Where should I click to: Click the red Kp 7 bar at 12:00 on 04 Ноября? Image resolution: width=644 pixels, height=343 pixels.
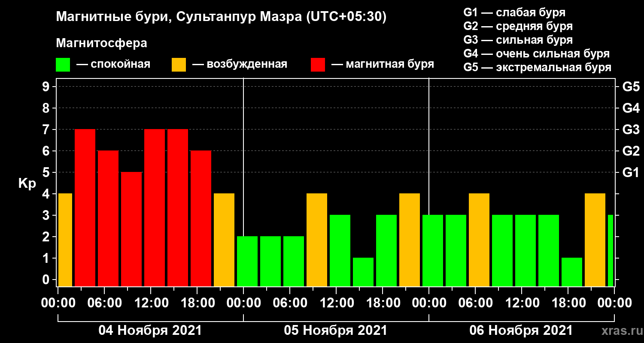pyautogui.click(x=155, y=208)
